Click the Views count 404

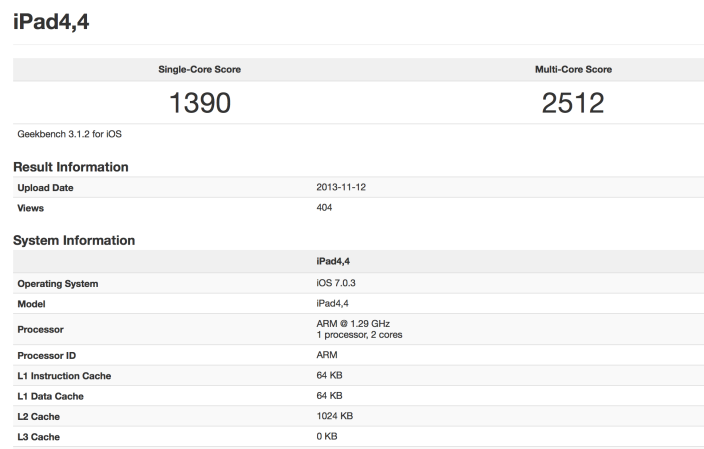(x=324, y=207)
